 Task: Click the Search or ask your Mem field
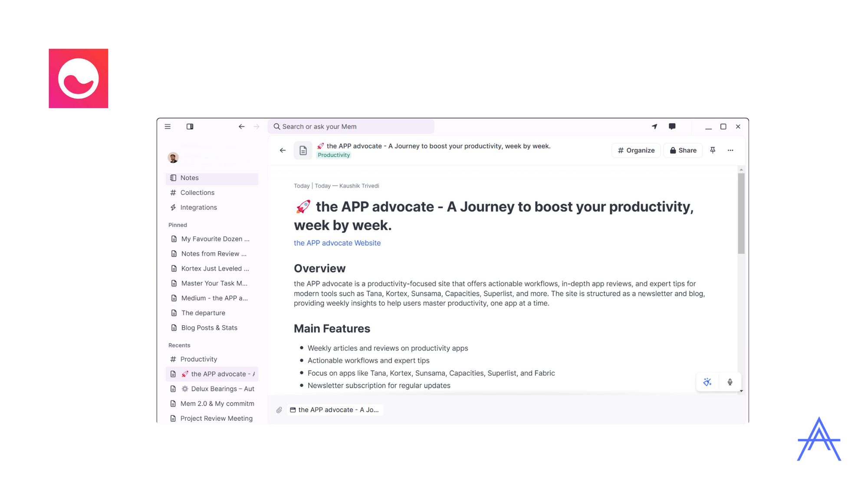(x=351, y=127)
